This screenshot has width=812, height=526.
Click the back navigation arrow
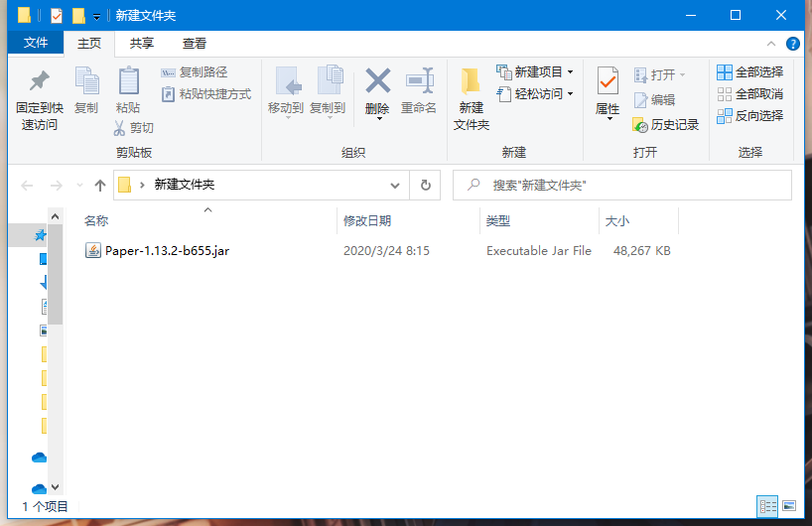tap(27, 186)
